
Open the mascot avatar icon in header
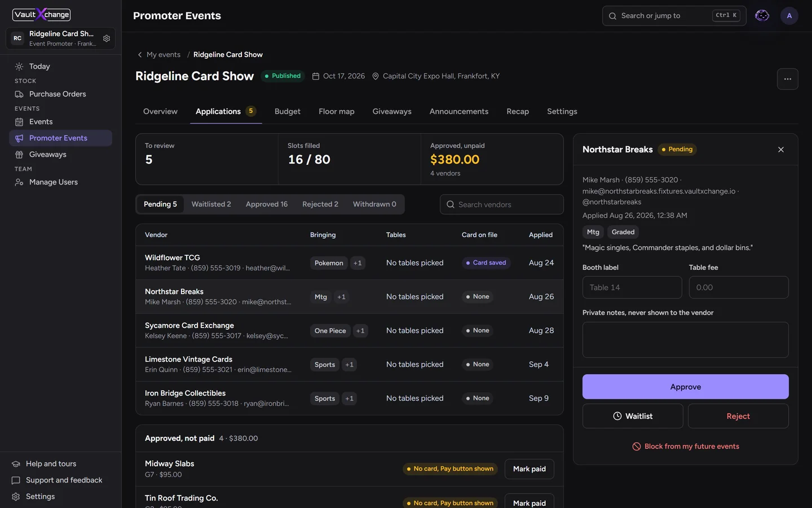762,16
